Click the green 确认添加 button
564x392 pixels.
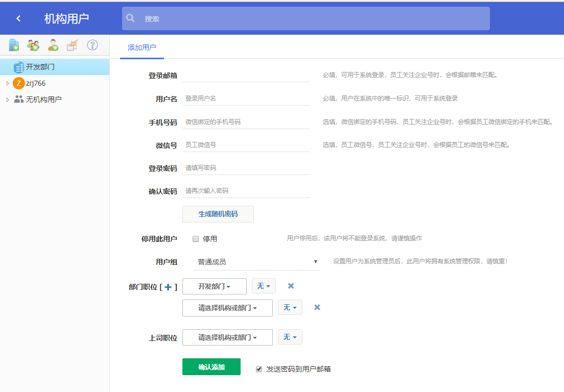[211, 367]
